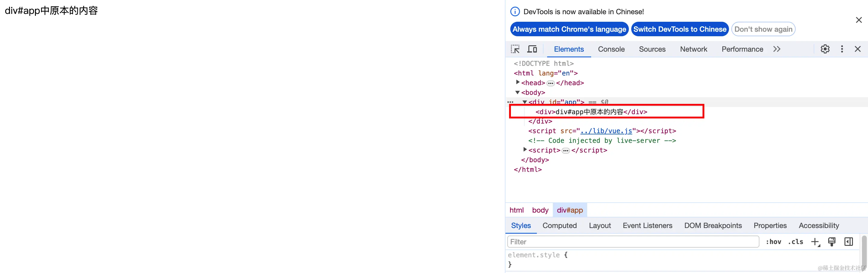Screen dimensions: 868x273
Task: Click the Styles pane vertical scrollbar
Action: click(x=864, y=253)
